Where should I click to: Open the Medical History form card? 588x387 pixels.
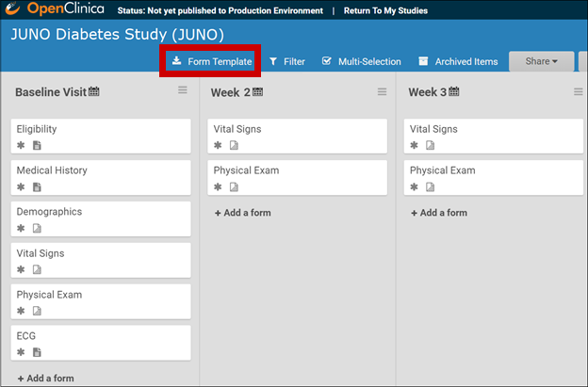tap(101, 178)
